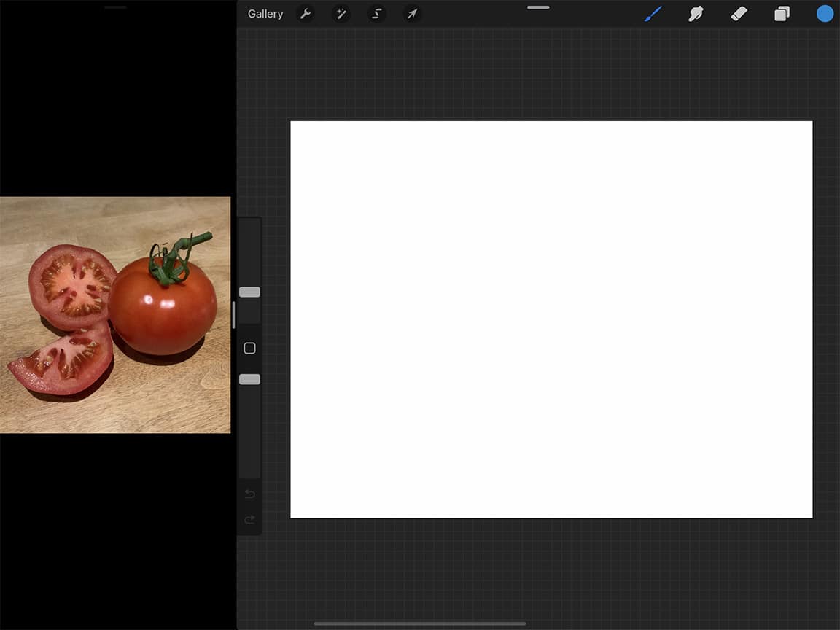Open the Adjustments magic wand menu
Viewport: 840px width, 630px height.
(x=341, y=13)
